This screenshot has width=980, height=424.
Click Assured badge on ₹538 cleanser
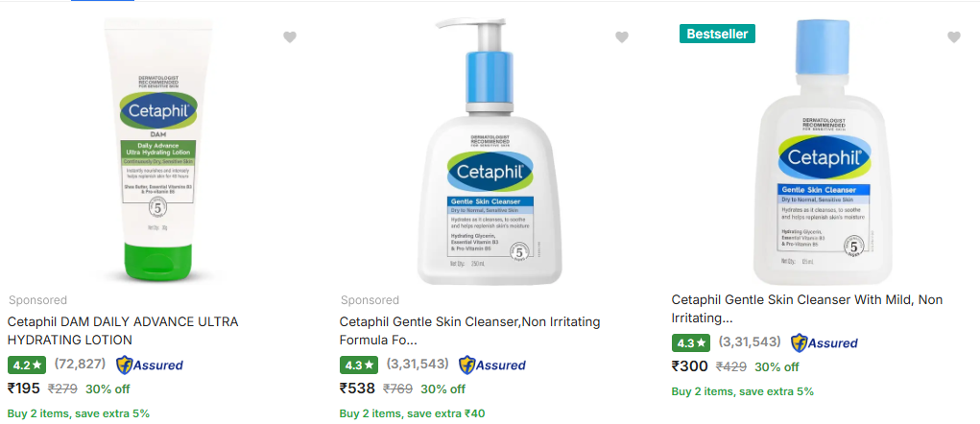pyautogui.click(x=492, y=365)
